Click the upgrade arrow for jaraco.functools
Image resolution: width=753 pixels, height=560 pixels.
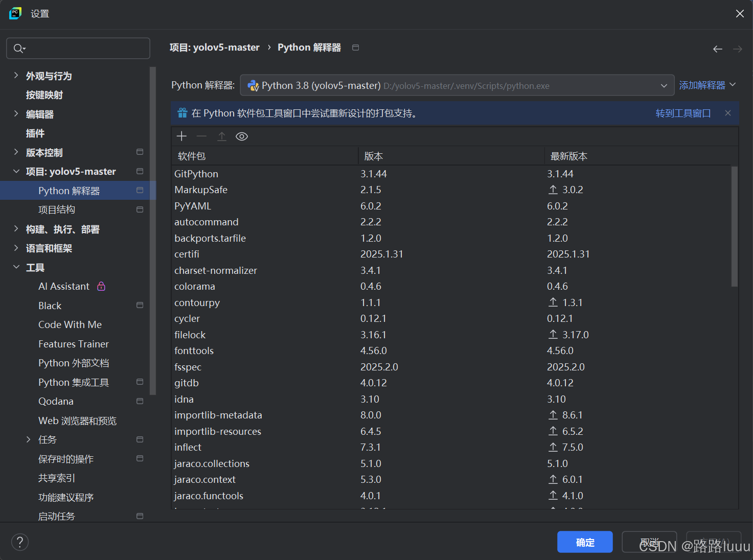pyautogui.click(x=553, y=496)
